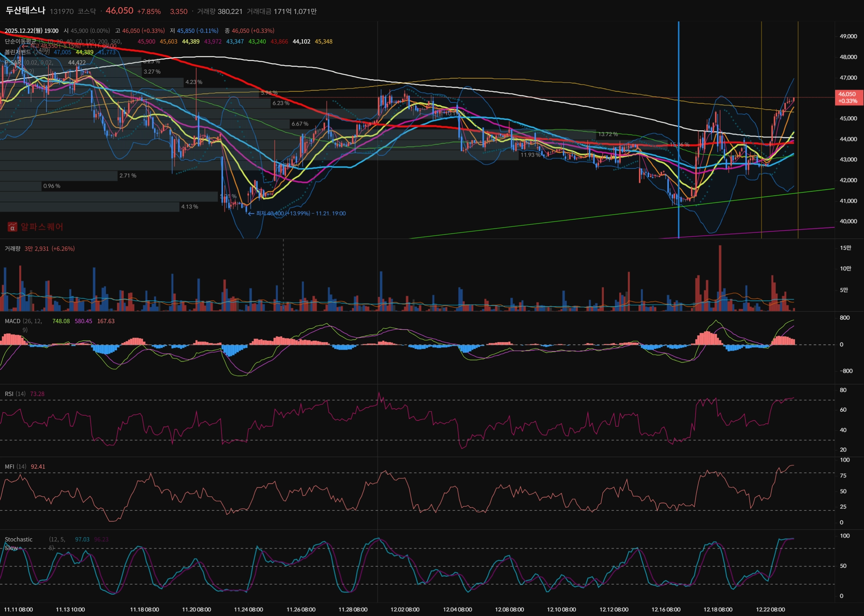The image size is (864, 616).
Task: Click the 두산테스나 stock name title
Action: pyautogui.click(x=25, y=11)
